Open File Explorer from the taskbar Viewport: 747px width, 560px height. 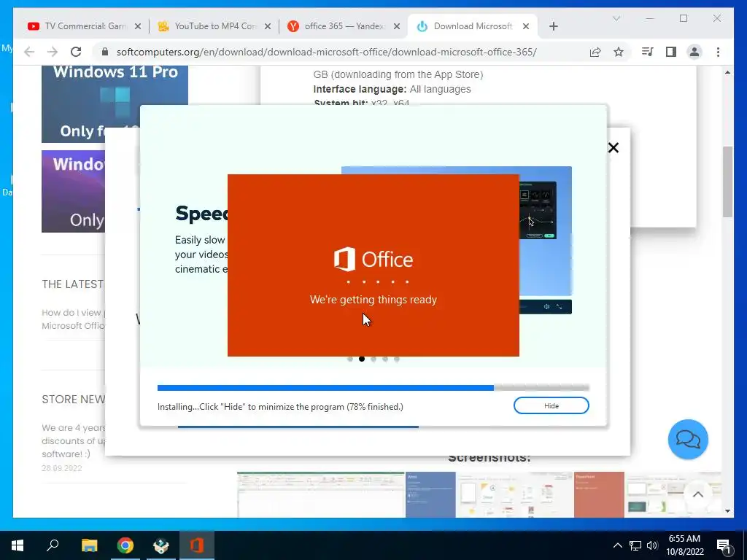89,545
